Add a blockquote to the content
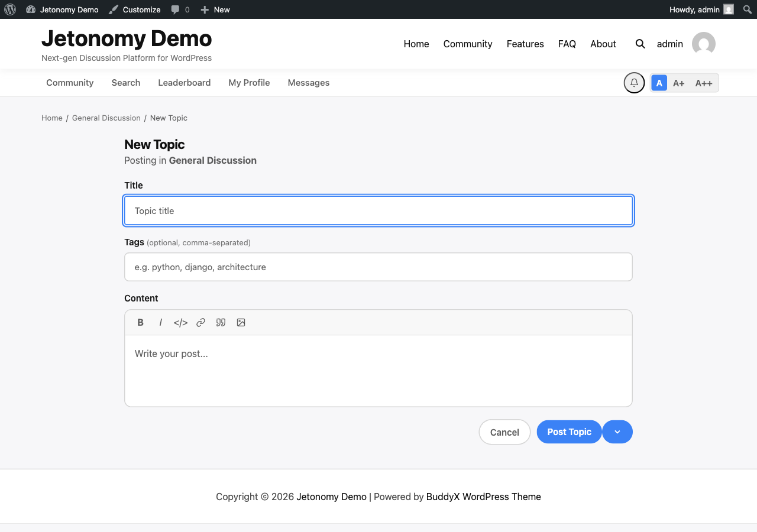The image size is (757, 532). pyautogui.click(x=221, y=322)
